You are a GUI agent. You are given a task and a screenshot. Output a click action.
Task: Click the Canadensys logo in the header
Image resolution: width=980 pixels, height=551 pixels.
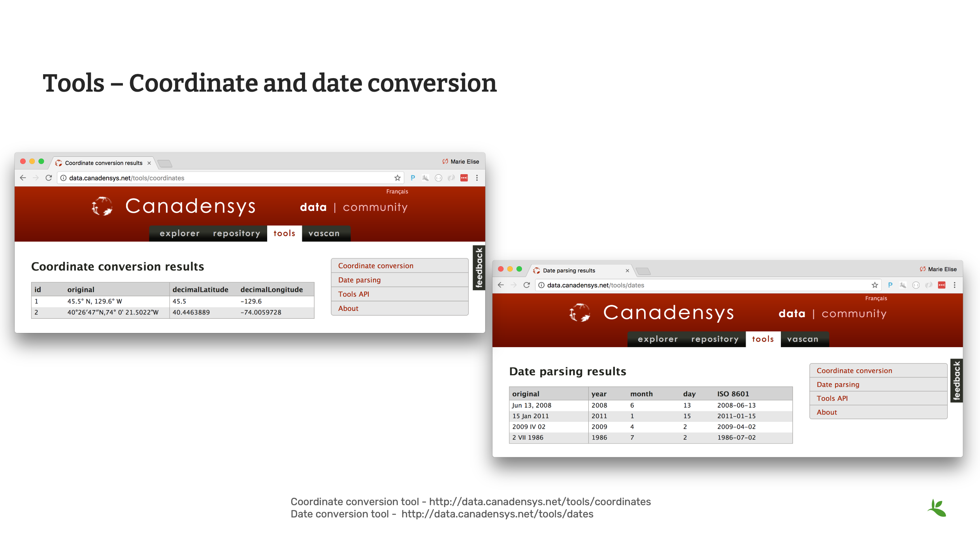[102, 206]
